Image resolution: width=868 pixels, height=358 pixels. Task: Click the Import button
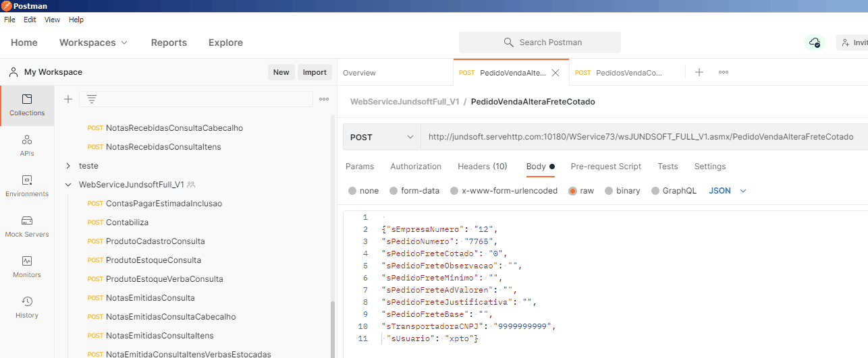click(x=315, y=72)
